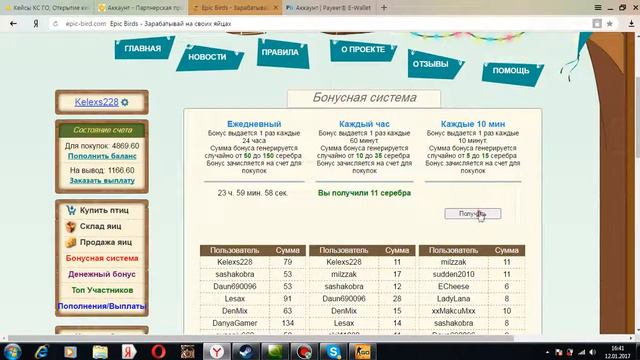The width and height of the screenshot is (640, 360).
Task: Click the Yandex 'Я' home icon
Action: pyautogui.click(x=36, y=24)
